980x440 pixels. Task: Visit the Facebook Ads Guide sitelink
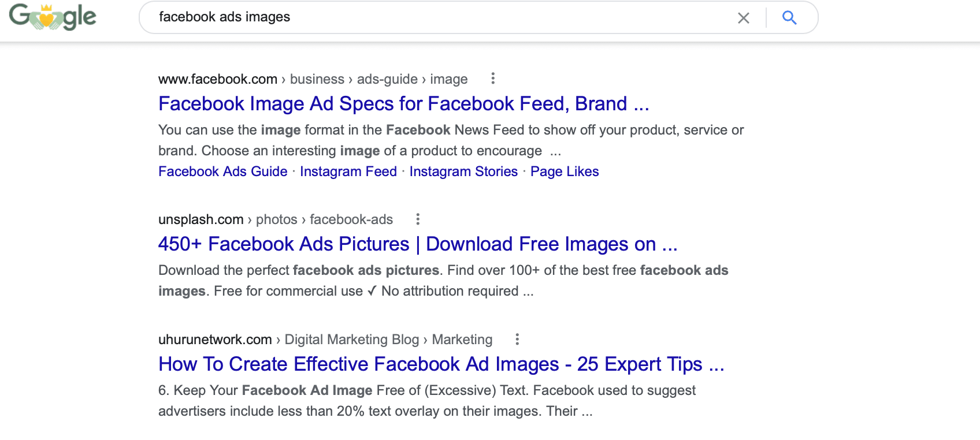222,171
